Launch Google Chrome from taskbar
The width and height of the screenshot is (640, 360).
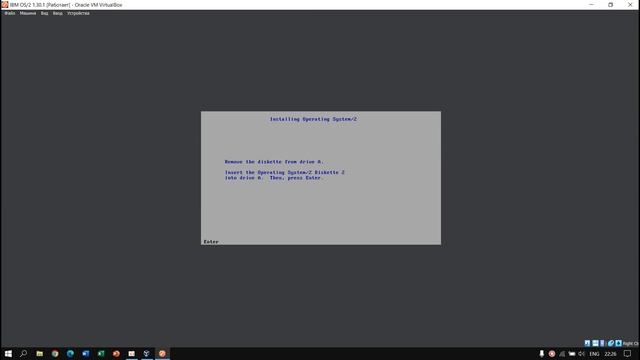coord(55,353)
